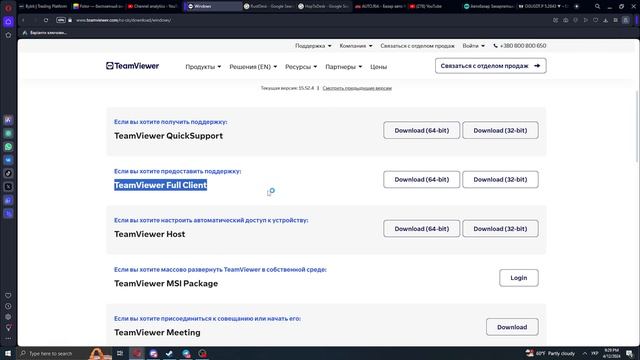Click the heart bookmark icon in address bar
640x360 pixels.
[x=596, y=20]
